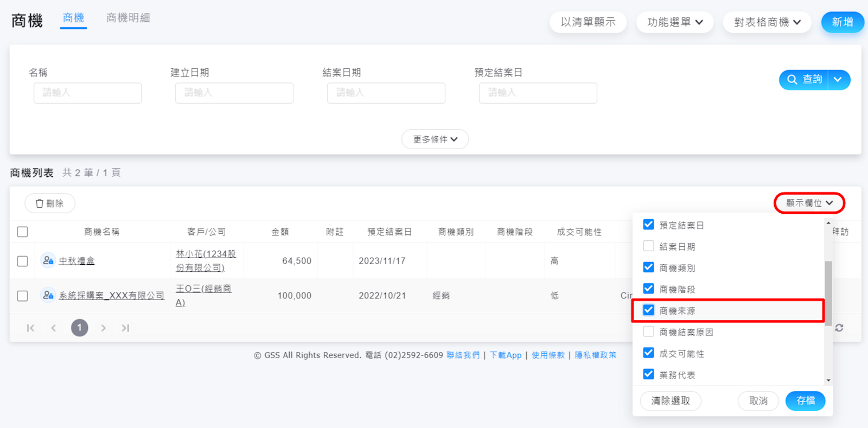The image size is (868, 428).
Task: Click the previous page arrow icon
Action: [53, 328]
